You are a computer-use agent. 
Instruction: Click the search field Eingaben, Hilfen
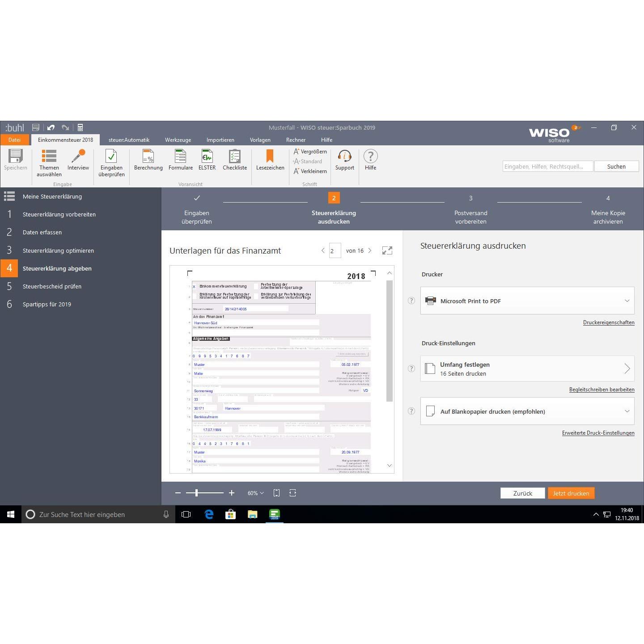point(548,166)
